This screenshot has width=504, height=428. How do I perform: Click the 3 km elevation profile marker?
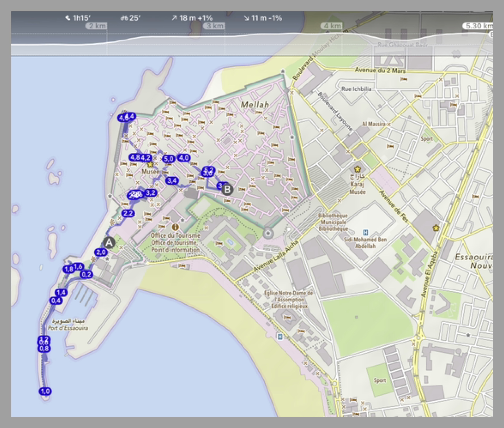(214, 26)
